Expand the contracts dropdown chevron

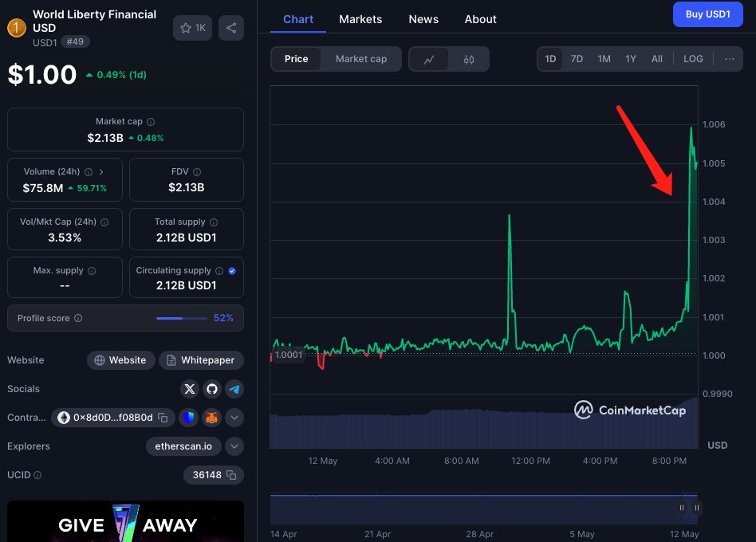pyautogui.click(x=234, y=417)
